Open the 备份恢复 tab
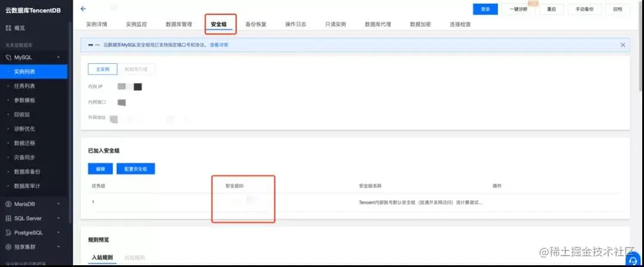 [x=256, y=24]
